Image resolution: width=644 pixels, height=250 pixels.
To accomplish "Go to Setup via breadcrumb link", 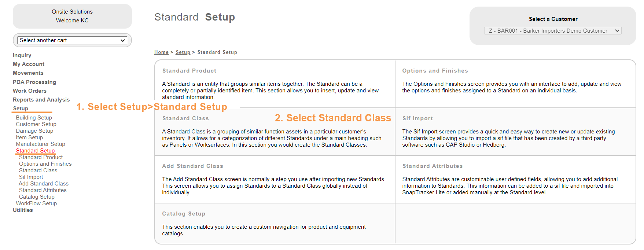I will coord(183,52).
